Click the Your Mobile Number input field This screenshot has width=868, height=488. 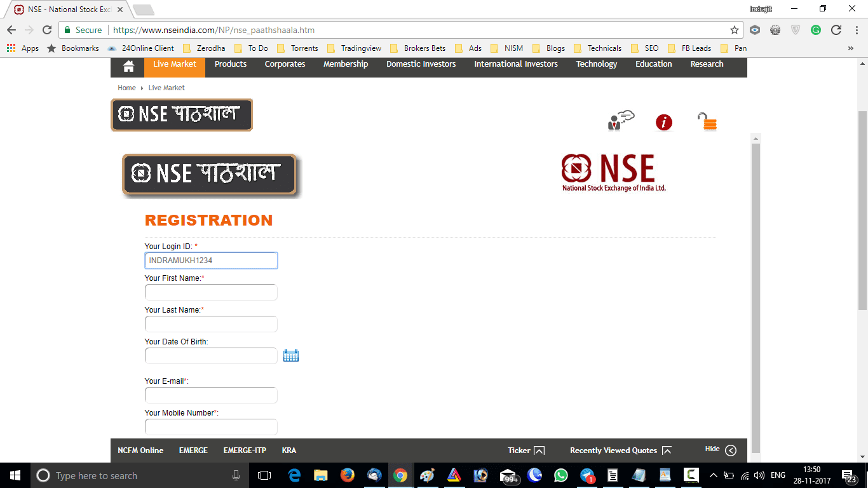(x=211, y=427)
